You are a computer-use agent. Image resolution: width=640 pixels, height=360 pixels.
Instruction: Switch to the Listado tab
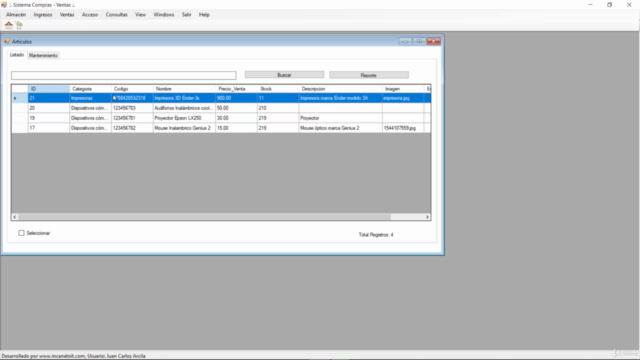(17, 55)
